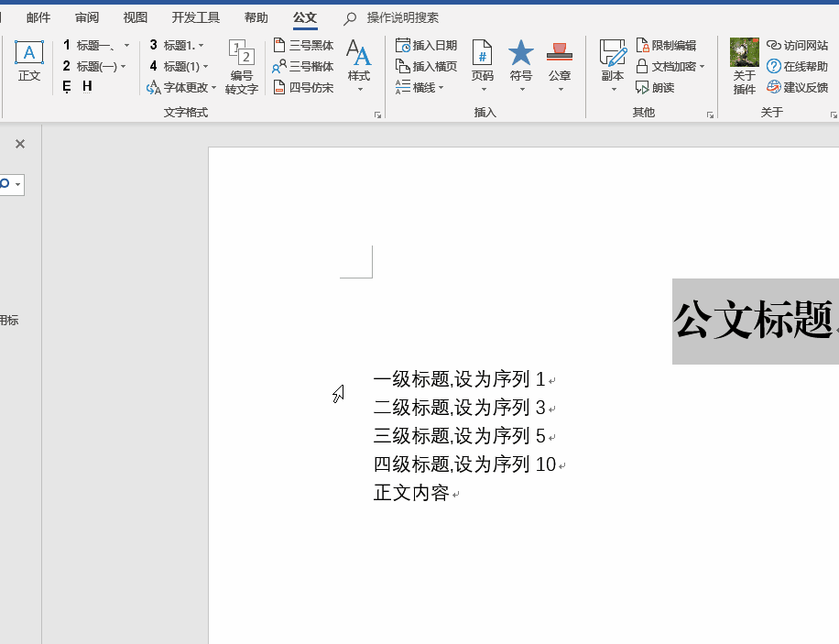
Task: Click the 操作说明搜索 search field
Action: coord(394,17)
